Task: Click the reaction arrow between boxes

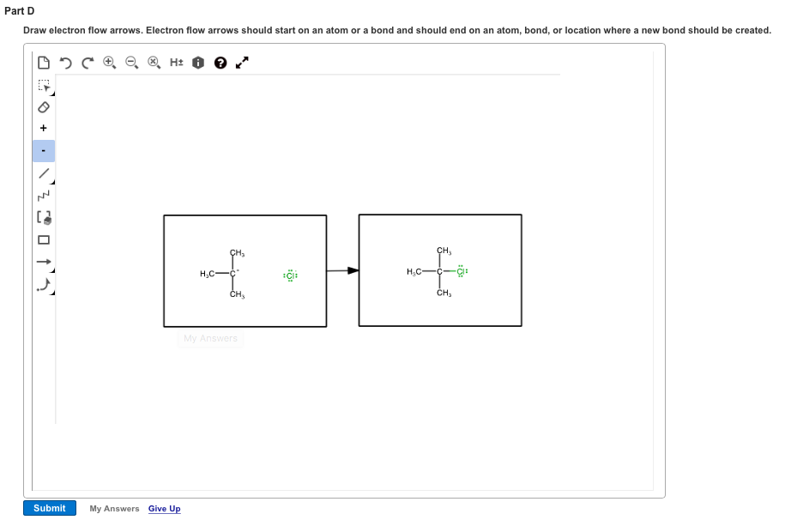Action: [x=343, y=270]
